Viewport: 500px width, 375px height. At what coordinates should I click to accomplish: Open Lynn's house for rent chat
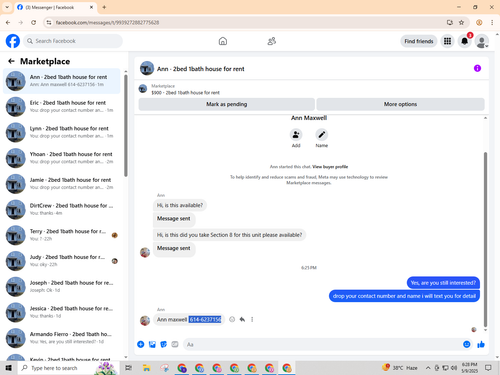click(62, 132)
